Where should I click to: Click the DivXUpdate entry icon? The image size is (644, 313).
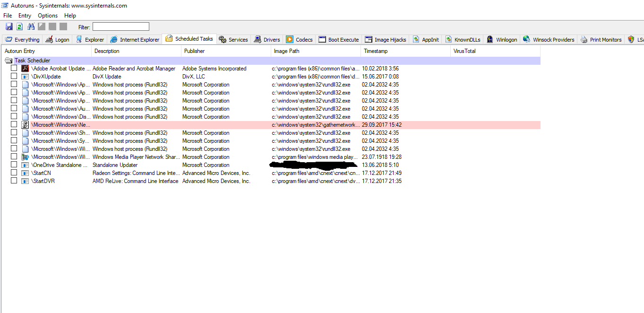tap(25, 77)
